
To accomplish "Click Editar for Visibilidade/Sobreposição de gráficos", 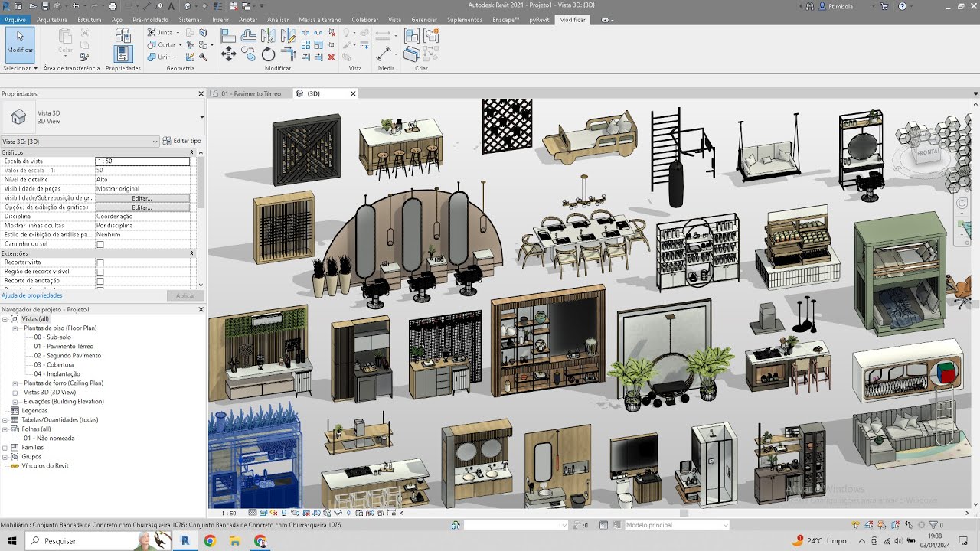I will tap(142, 198).
